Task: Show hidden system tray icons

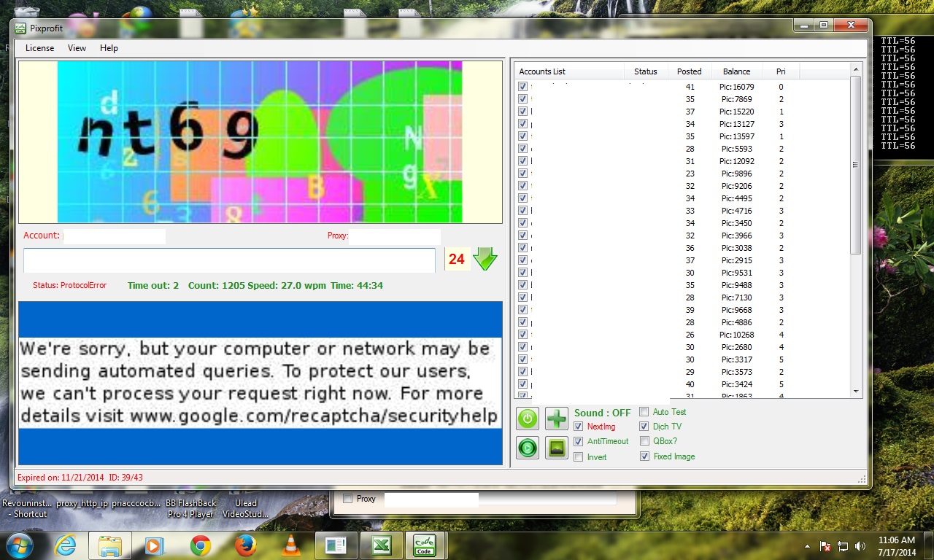Action: point(807,546)
